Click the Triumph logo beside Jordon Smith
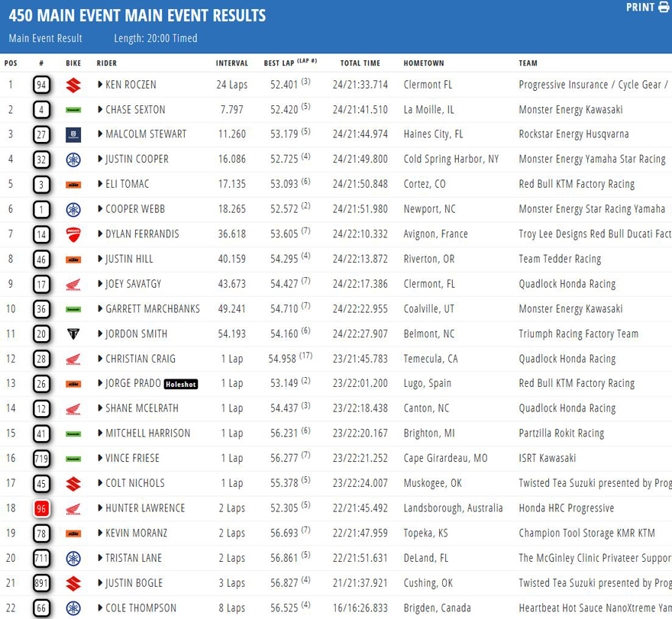The width and height of the screenshot is (672, 619). (x=73, y=334)
